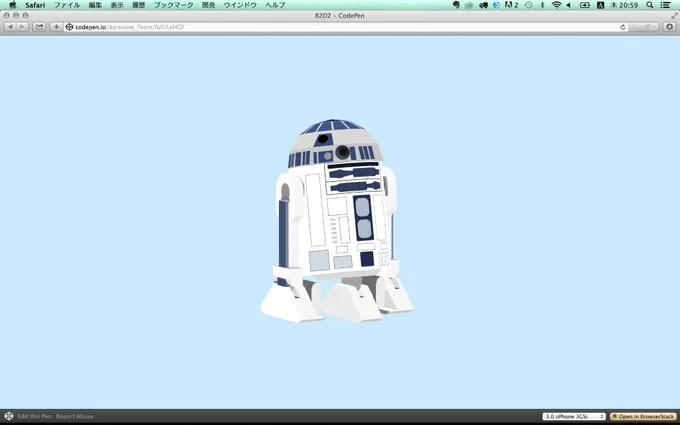Open the ブックマーク menu
The width and height of the screenshot is (680, 425).
point(173,5)
